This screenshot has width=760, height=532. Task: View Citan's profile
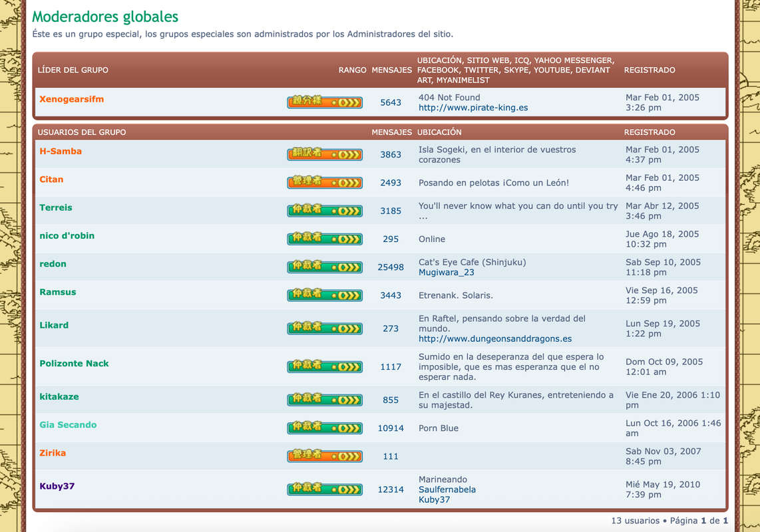click(x=51, y=180)
